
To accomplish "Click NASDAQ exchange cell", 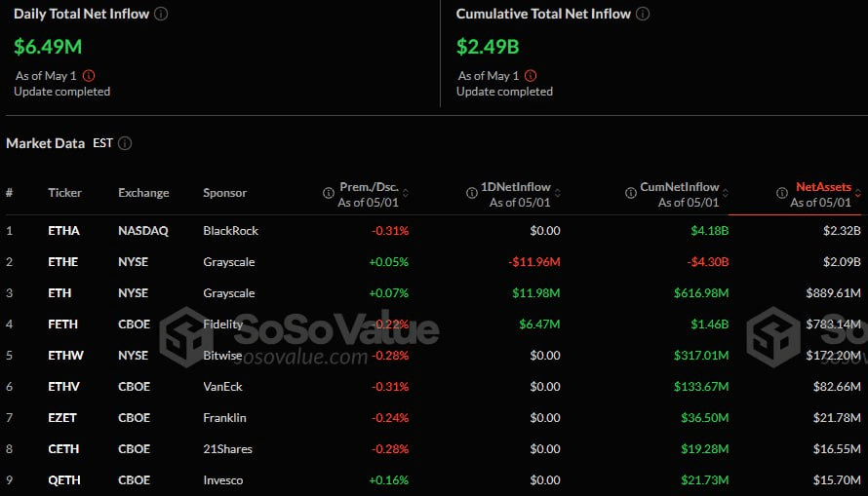I will pos(142,231).
